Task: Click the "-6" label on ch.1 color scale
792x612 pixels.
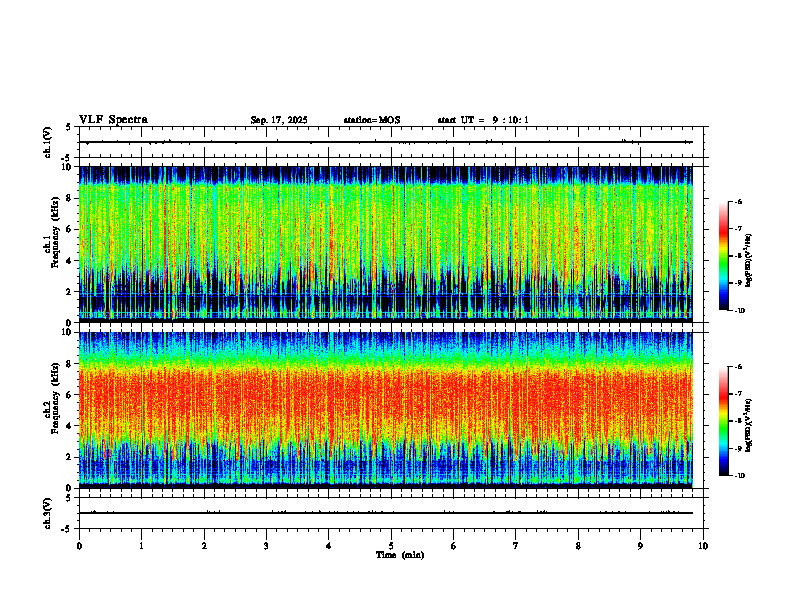Action: pyautogui.click(x=738, y=202)
